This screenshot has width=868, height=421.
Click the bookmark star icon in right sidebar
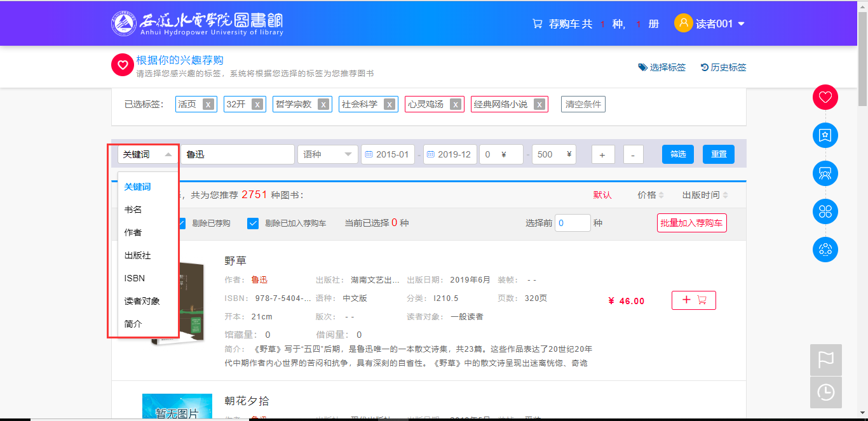825,135
